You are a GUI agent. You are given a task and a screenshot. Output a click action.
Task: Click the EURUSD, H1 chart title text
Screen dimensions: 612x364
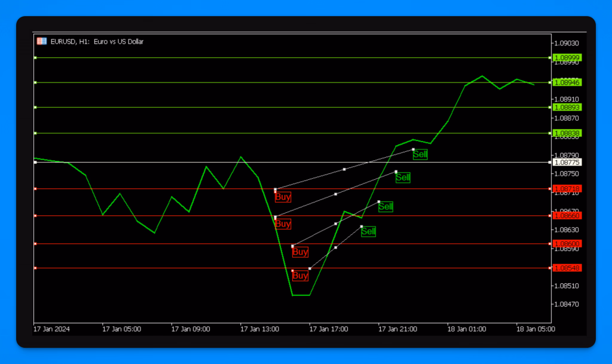[97, 41]
